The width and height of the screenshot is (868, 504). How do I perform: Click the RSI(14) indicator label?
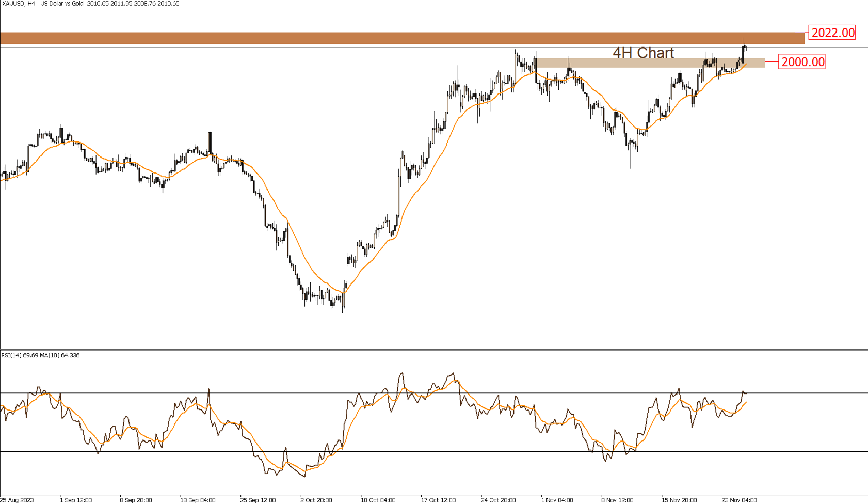tap(40, 355)
